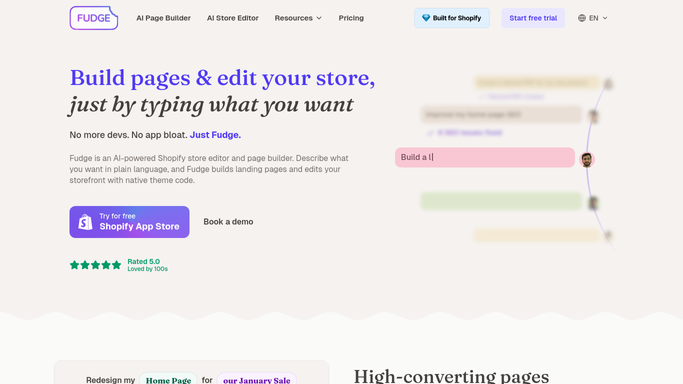
Task: Click the user avatar beside the pink chat bubble
Action: point(587,159)
